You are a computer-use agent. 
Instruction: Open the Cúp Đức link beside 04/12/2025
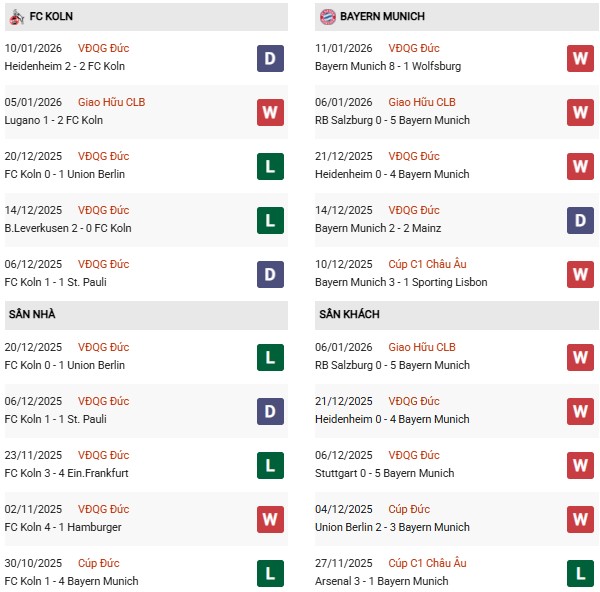tap(410, 509)
